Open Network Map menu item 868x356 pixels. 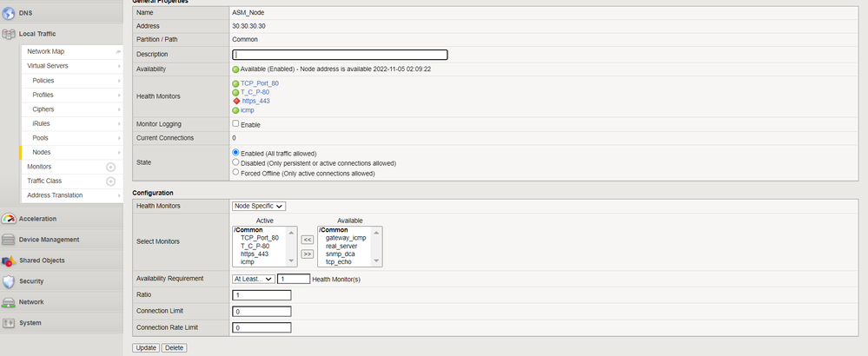click(45, 51)
